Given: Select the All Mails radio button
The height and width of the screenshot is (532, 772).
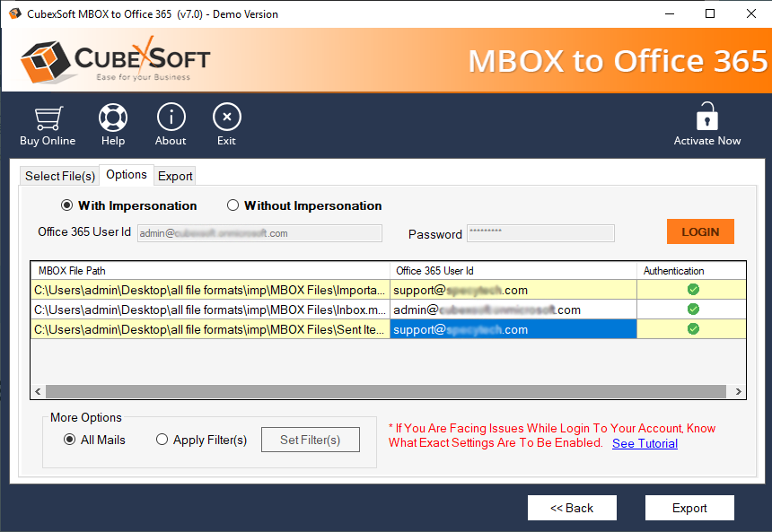Looking at the screenshot, I should [x=70, y=440].
